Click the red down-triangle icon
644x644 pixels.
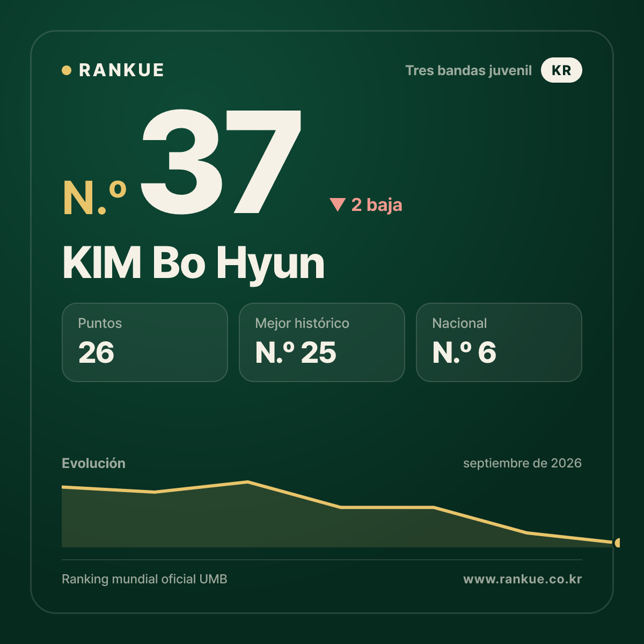(x=338, y=204)
